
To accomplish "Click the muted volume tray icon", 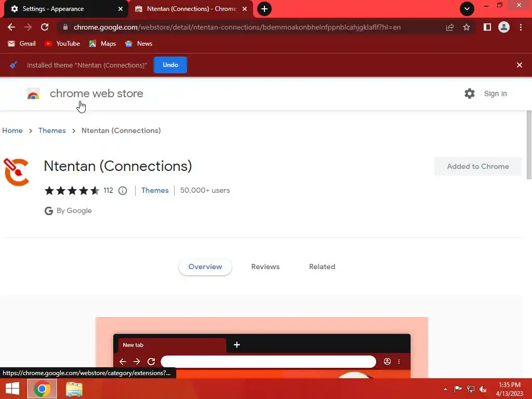I will [x=483, y=389].
